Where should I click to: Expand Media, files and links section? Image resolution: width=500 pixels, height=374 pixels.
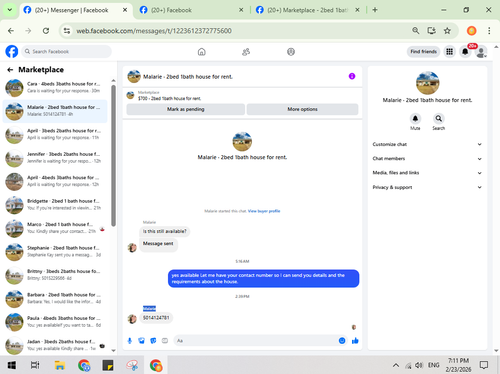coord(427,173)
